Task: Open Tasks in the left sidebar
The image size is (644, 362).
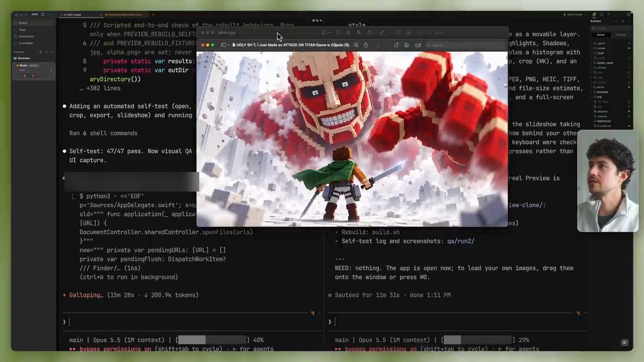Action: [x=34, y=30]
